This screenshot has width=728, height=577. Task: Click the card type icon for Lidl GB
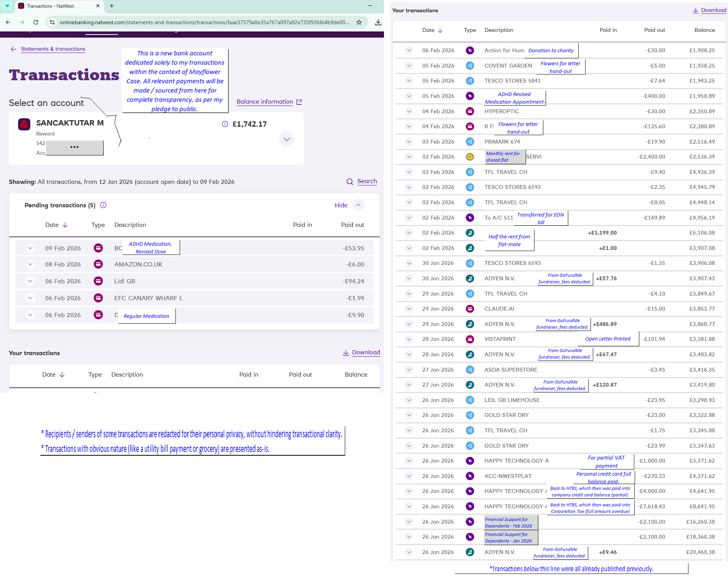[x=98, y=281]
